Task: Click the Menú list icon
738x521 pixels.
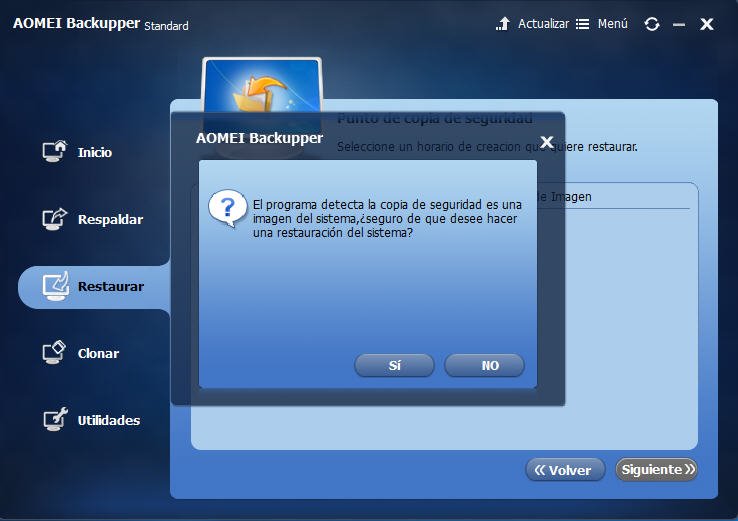Action: click(x=582, y=24)
